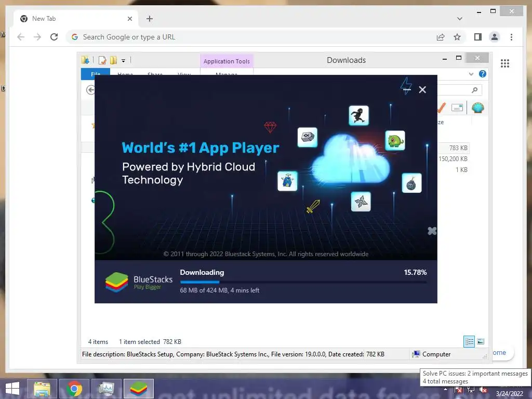532x399 pixels.
Task: Click the Chrome share page icon
Action: click(441, 37)
